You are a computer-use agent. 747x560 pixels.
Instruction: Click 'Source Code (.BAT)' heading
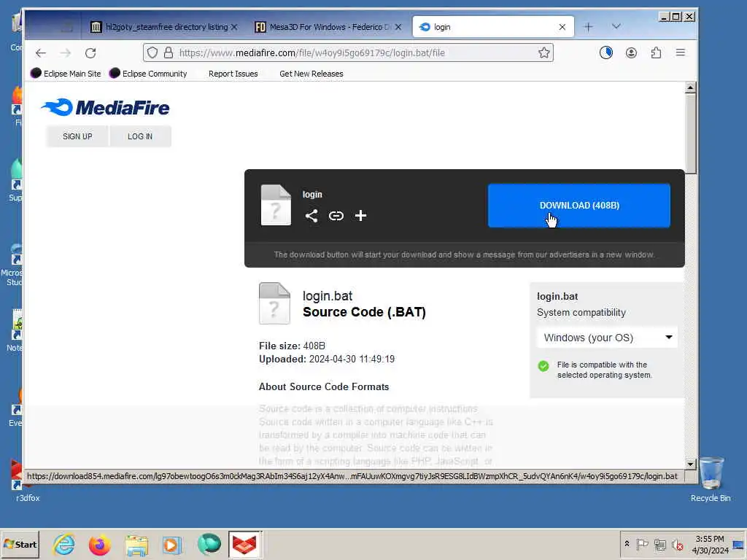point(365,312)
